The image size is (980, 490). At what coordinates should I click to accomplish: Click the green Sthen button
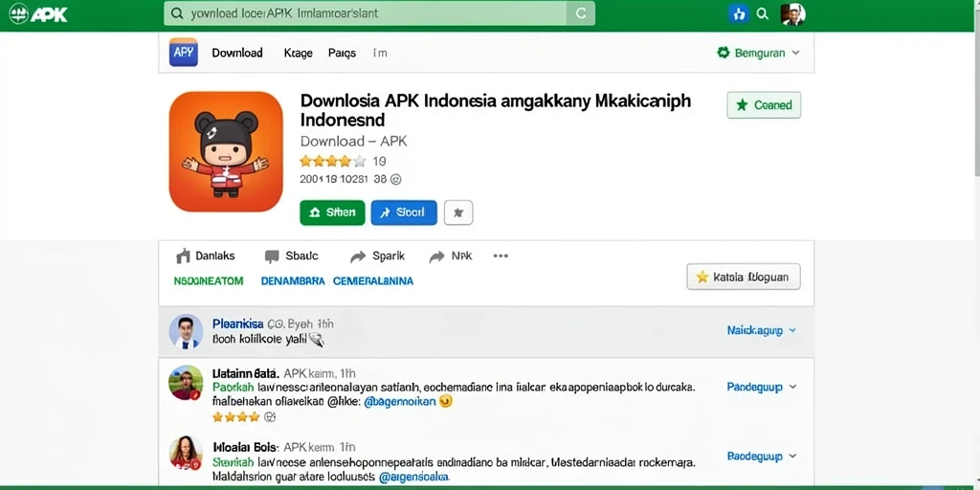(332, 212)
